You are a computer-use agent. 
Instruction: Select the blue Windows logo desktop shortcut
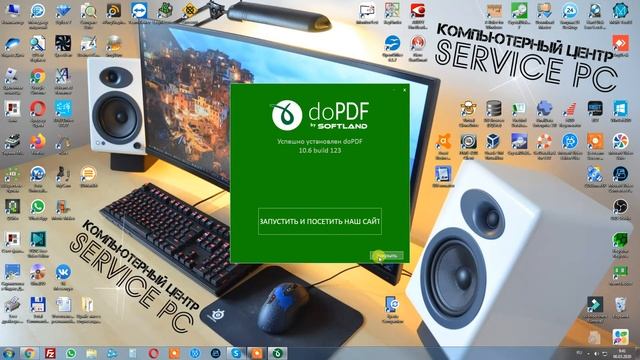pos(620,111)
